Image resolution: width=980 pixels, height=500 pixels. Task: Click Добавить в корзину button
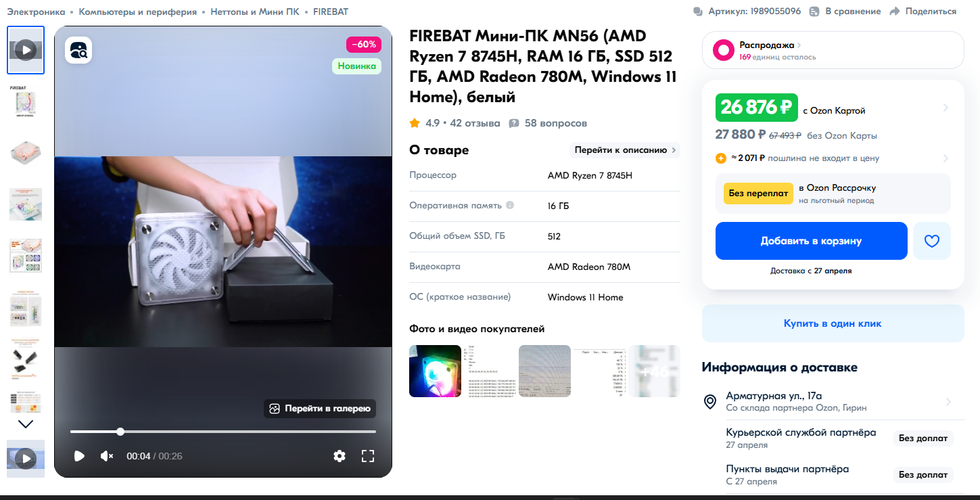tap(812, 241)
